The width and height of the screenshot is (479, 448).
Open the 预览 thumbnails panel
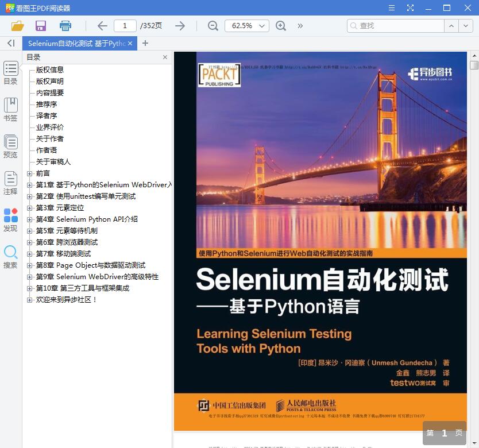(11, 146)
